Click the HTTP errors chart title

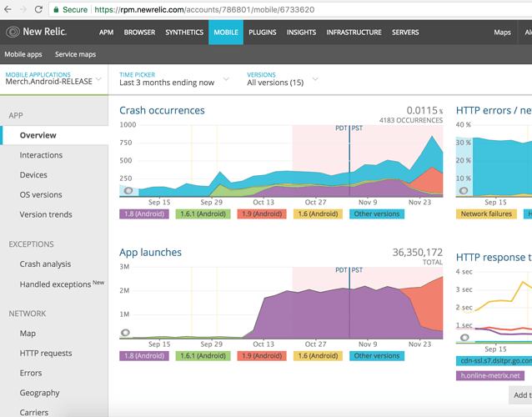click(x=494, y=111)
